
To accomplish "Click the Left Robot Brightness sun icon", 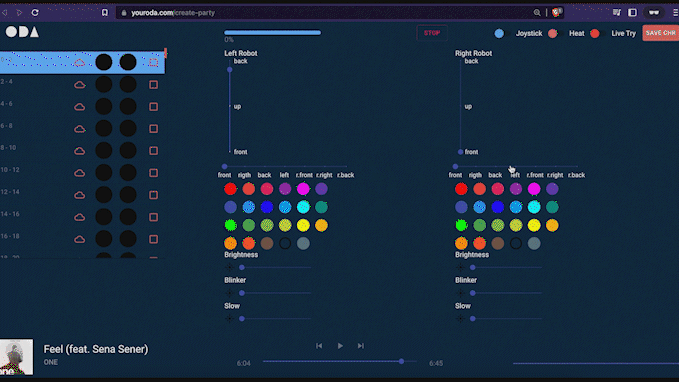I will (229, 268).
